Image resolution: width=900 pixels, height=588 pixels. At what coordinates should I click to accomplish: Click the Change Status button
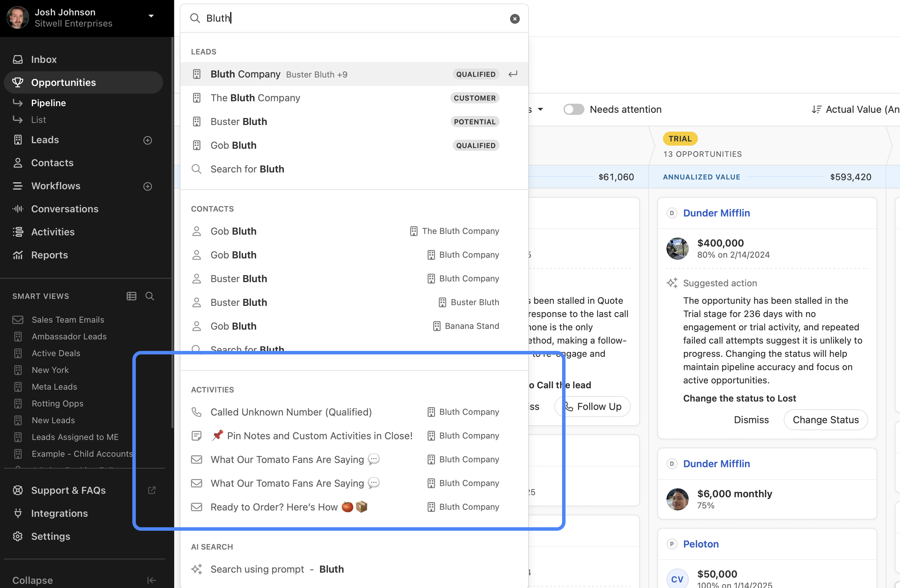coord(825,420)
